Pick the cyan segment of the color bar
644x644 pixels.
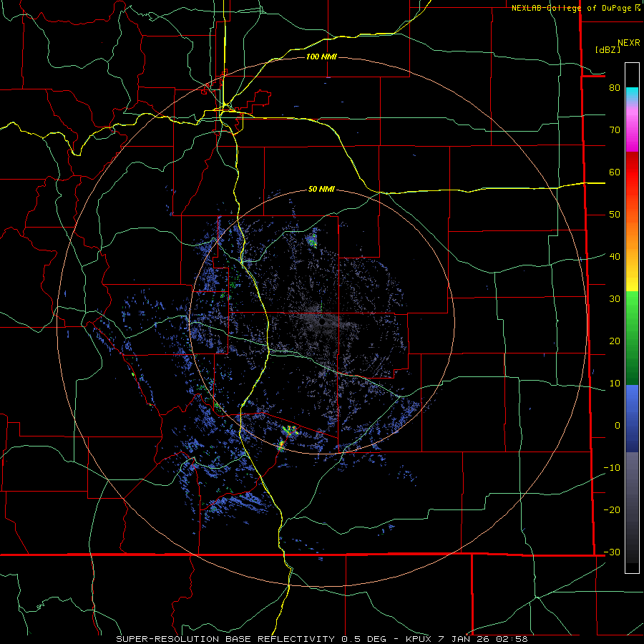coord(632,94)
